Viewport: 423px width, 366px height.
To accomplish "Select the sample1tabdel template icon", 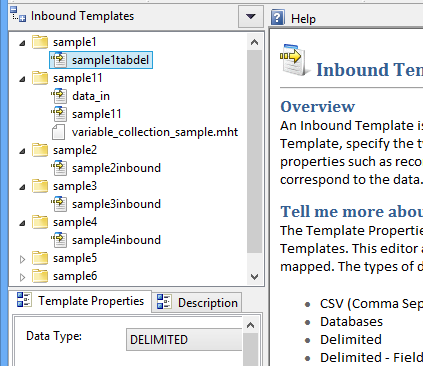I will (x=59, y=60).
